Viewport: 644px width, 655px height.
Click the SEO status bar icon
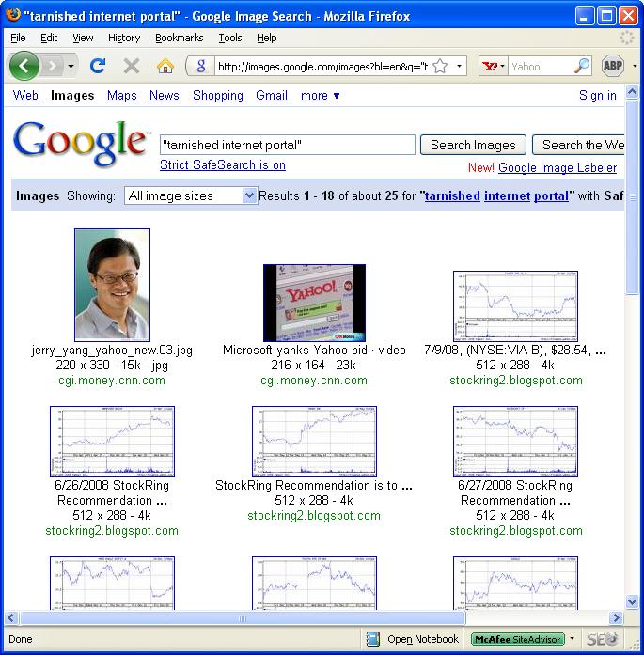click(x=602, y=639)
